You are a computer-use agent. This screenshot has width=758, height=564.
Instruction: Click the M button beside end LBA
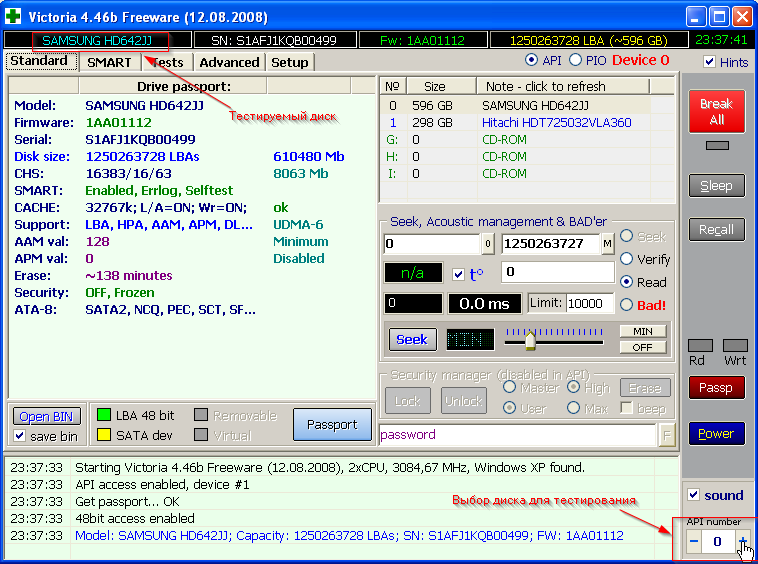(x=607, y=244)
